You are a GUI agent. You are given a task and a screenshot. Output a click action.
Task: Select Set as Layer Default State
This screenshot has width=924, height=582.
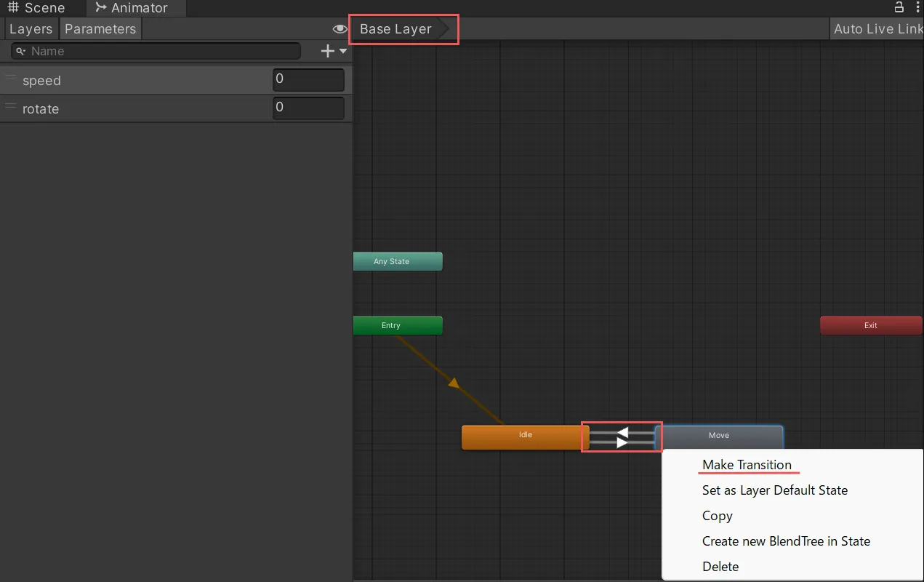774,490
